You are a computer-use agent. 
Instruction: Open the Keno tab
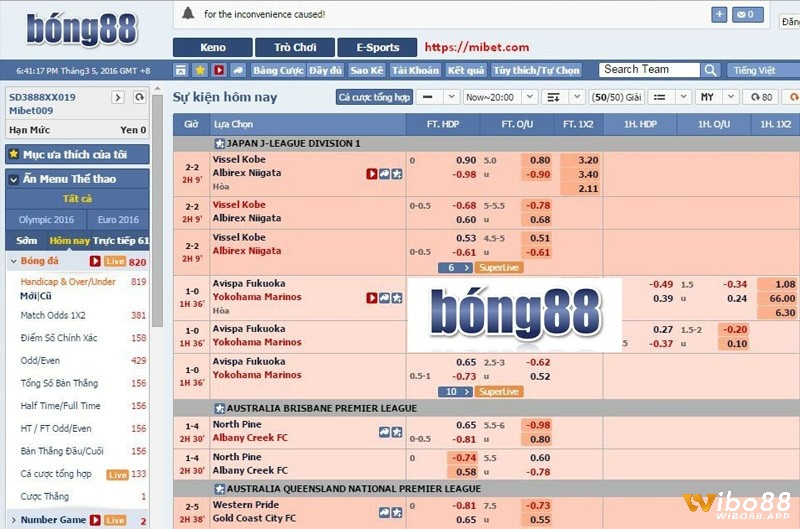(213, 47)
